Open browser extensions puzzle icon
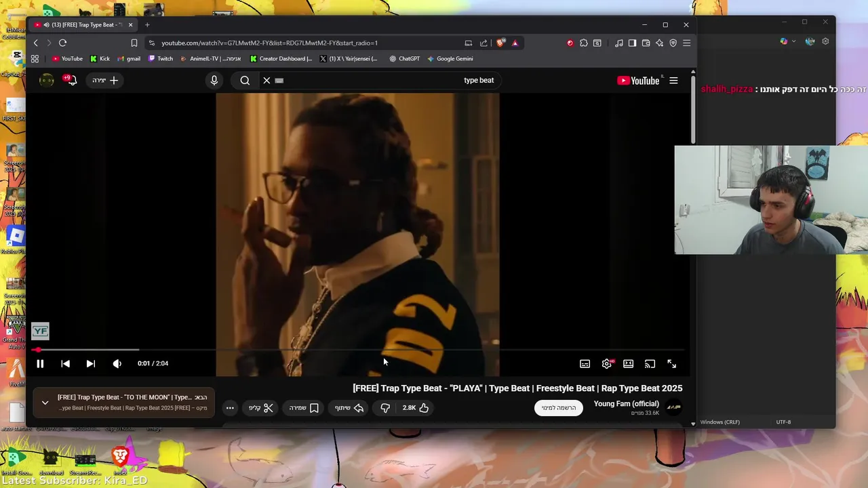 pyautogui.click(x=583, y=43)
